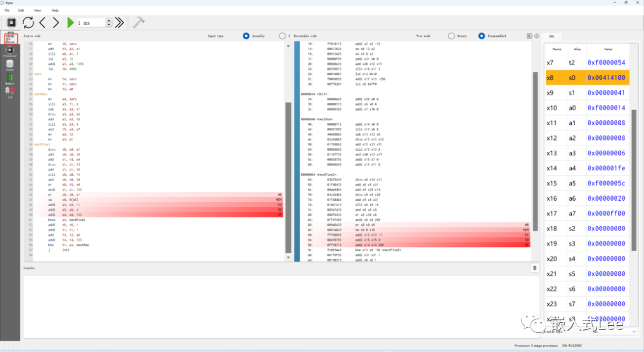Click inside the Console output area
Screen dimensions: 644x352
[x=281, y=307]
